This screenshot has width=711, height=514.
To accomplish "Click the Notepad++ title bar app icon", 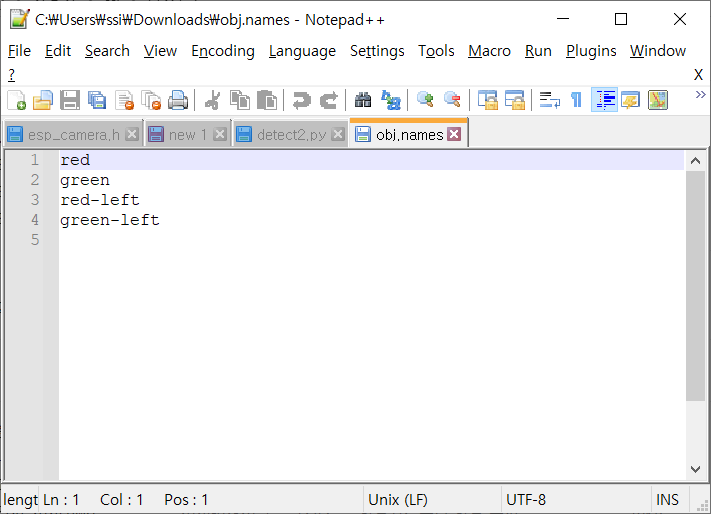I will 19,19.
